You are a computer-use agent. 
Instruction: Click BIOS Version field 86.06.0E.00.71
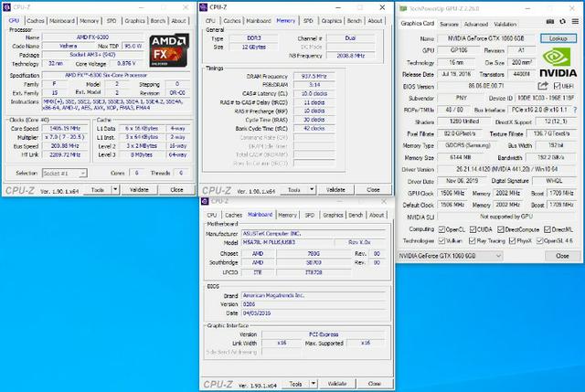[485, 86]
